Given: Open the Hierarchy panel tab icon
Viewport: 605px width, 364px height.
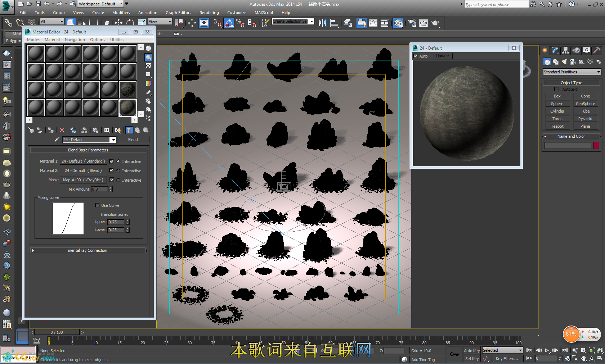Looking at the screenshot, I should 565,50.
